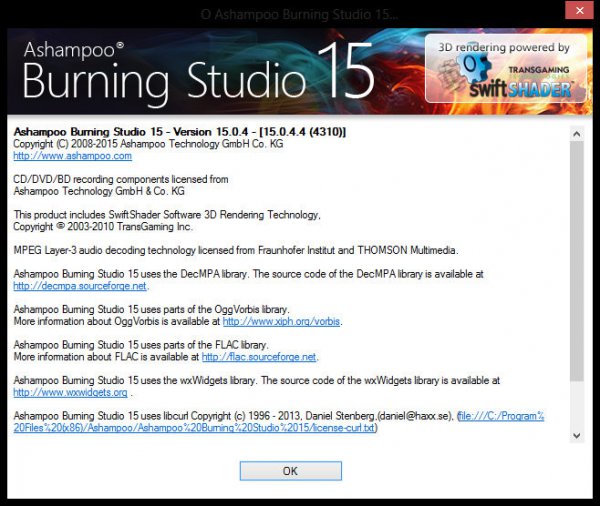Click the Copyright 2008-2015 Ashampoo line
The width and height of the screenshot is (600, 506).
(148, 144)
